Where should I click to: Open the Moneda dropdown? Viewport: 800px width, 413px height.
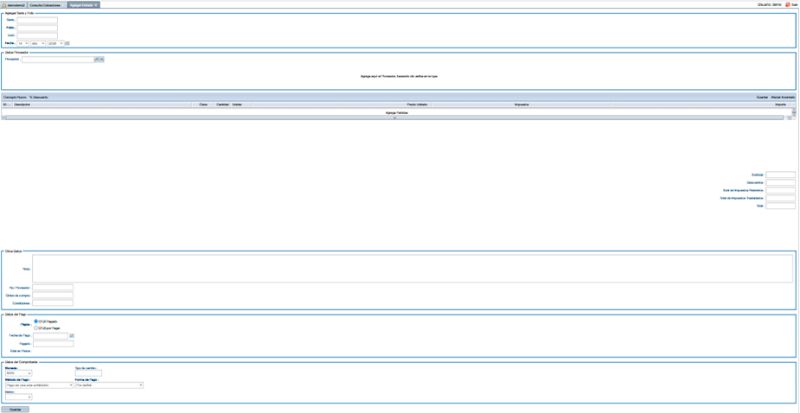tap(30, 374)
